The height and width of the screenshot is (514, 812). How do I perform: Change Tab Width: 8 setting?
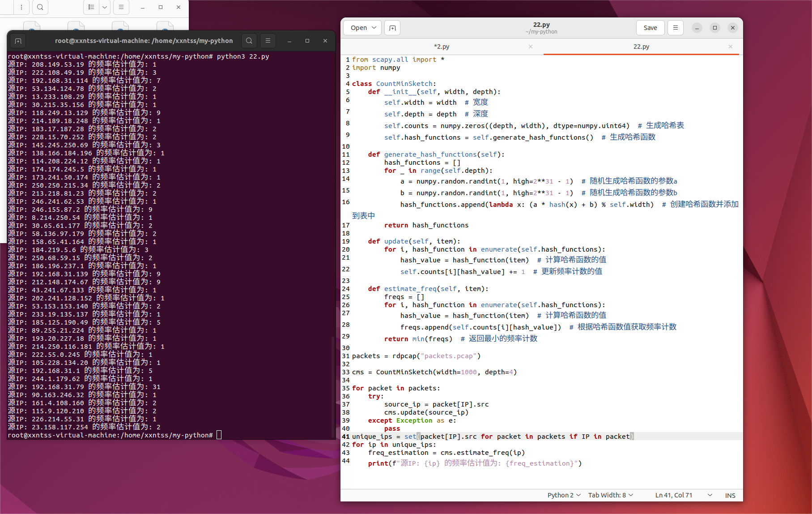coord(611,495)
